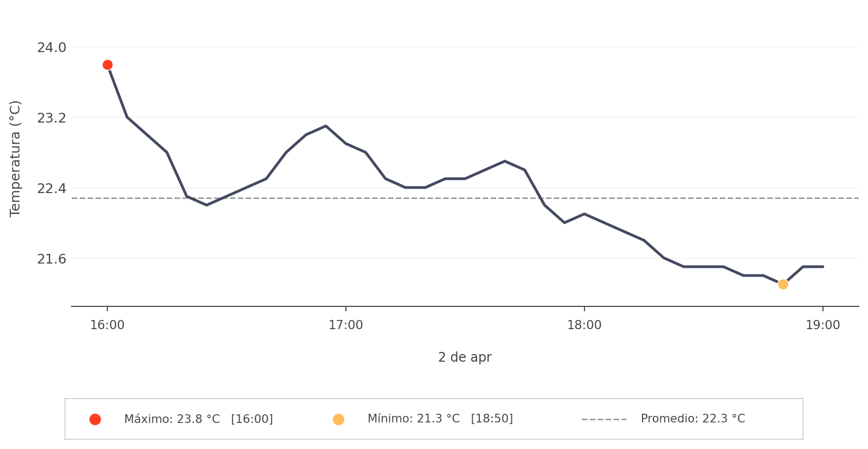
Task: Toggle the Máximo: 23.8 °C legend entry
Action: tap(198, 419)
